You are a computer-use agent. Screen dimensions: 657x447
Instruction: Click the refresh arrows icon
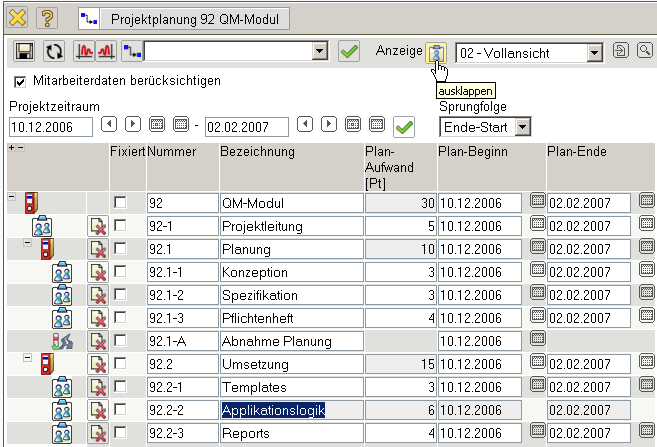(55, 51)
